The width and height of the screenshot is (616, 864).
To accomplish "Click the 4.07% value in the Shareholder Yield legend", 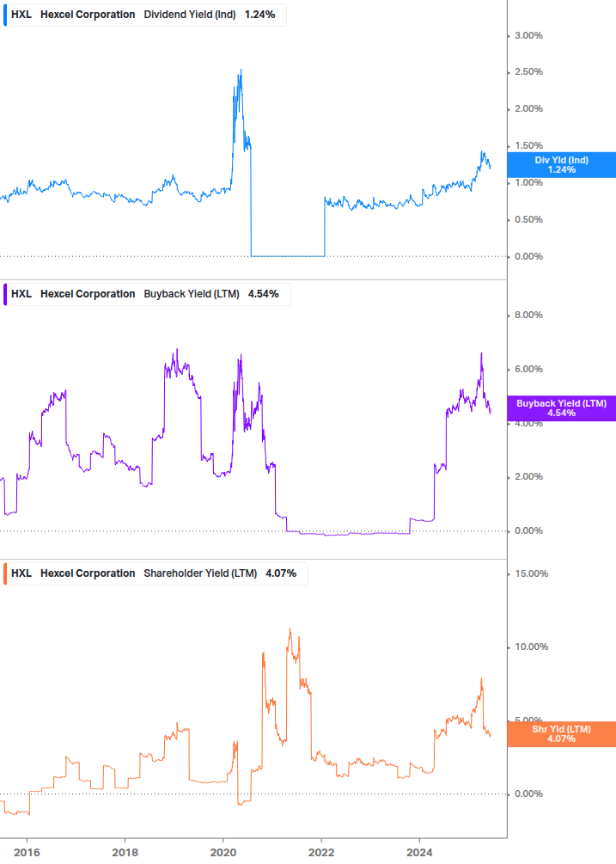I will pyautogui.click(x=281, y=573).
